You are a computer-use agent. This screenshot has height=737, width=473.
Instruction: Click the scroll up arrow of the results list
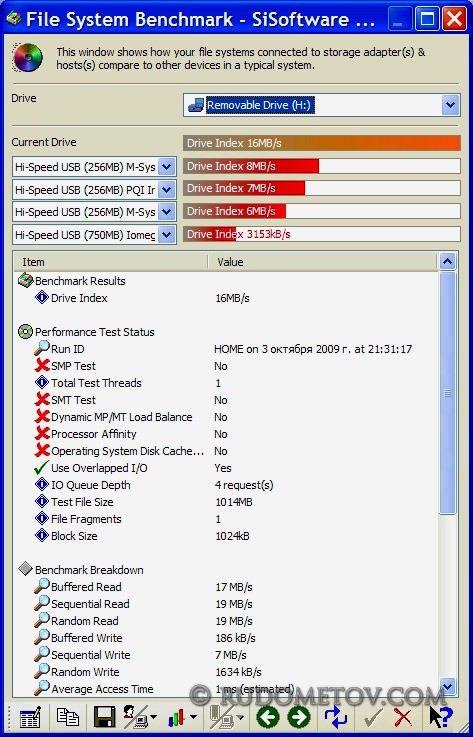(x=448, y=261)
